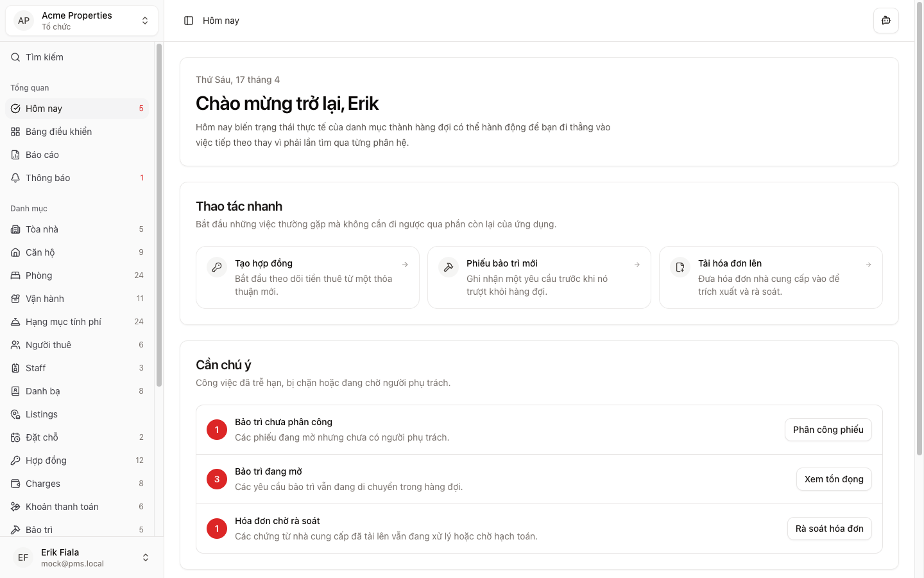The width and height of the screenshot is (924, 578).
Task: Open the Tải hóa đơn lên arrow
Action: tap(869, 265)
